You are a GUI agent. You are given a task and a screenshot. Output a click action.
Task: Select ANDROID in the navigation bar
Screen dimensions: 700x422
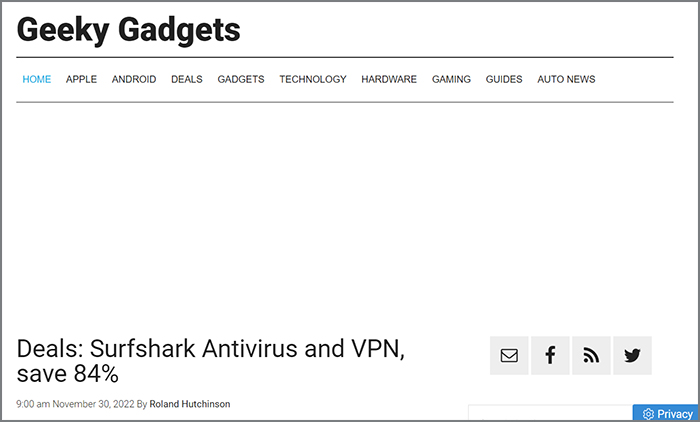click(134, 79)
